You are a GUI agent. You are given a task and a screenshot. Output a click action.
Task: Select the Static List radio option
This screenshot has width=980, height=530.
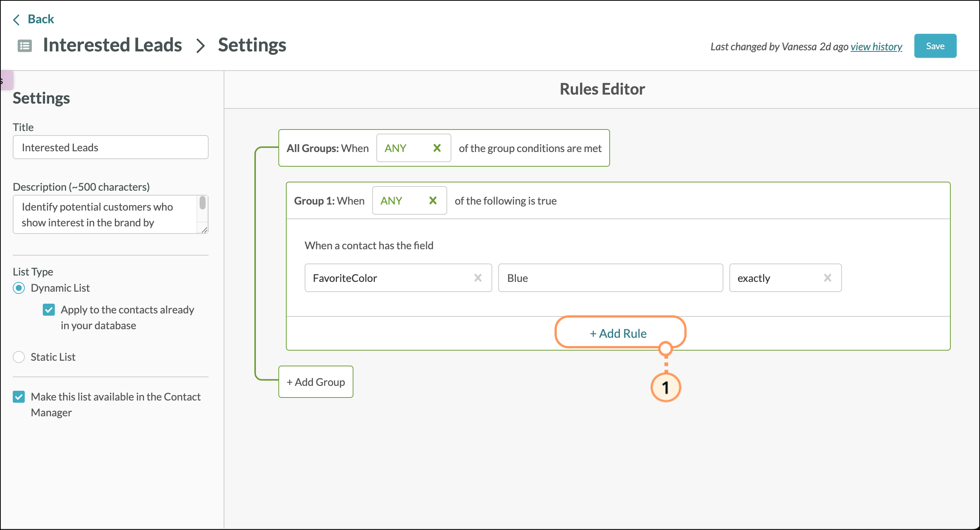(x=19, y=357)
